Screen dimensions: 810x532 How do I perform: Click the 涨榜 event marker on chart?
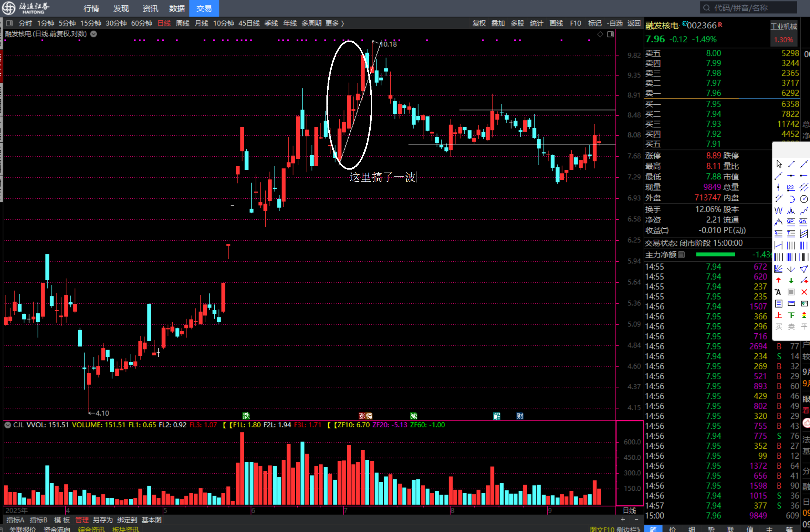(x=366, y=416)
